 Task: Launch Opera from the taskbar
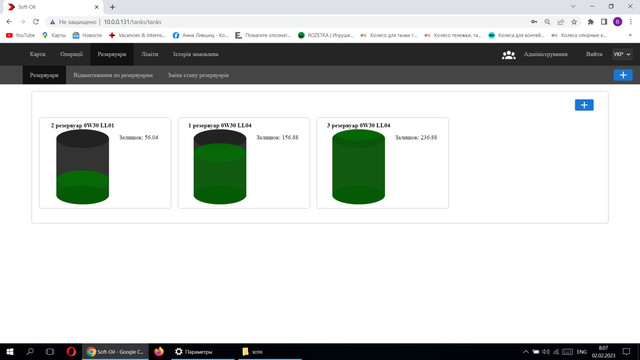pyautogui.click(x=71, y=351)
